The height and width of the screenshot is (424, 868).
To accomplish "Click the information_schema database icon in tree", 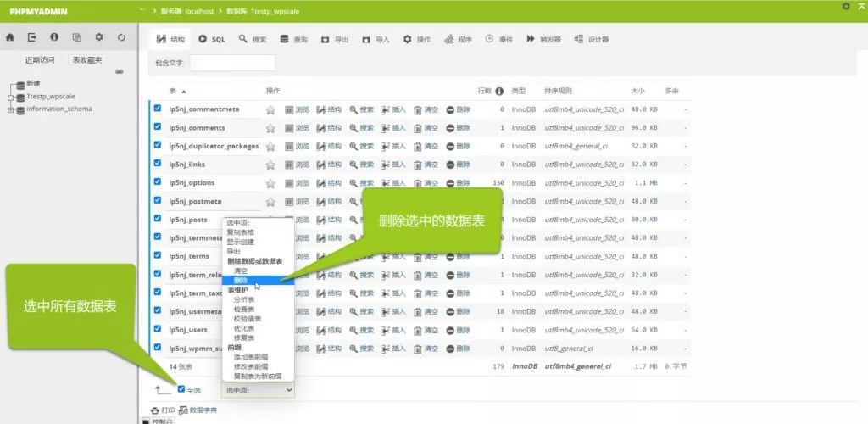I will tap(20, 109).
